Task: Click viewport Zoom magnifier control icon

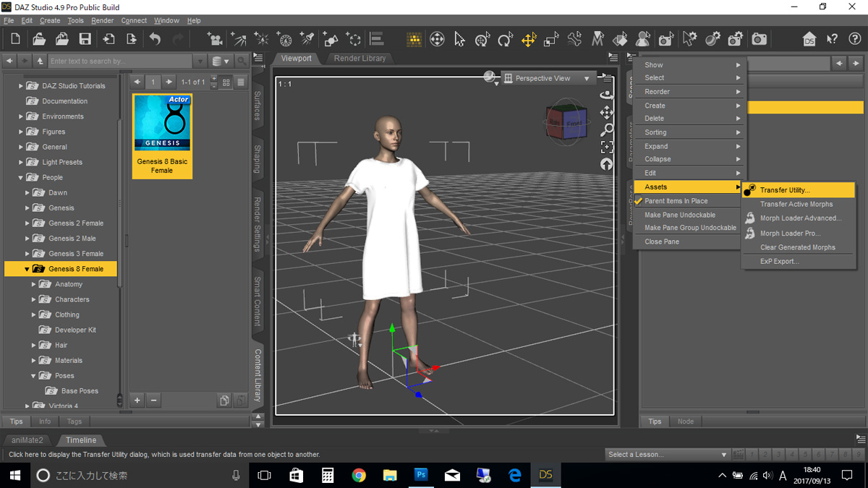Action: pos(606,129)
